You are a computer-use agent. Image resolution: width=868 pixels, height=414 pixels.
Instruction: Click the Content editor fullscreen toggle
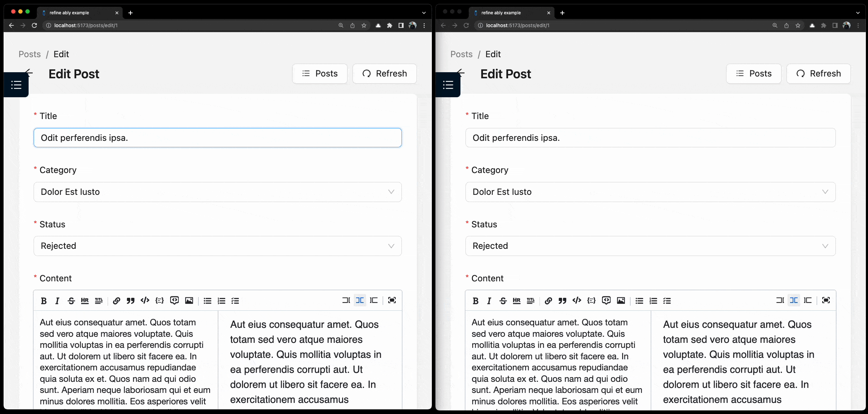pos(391,300)
